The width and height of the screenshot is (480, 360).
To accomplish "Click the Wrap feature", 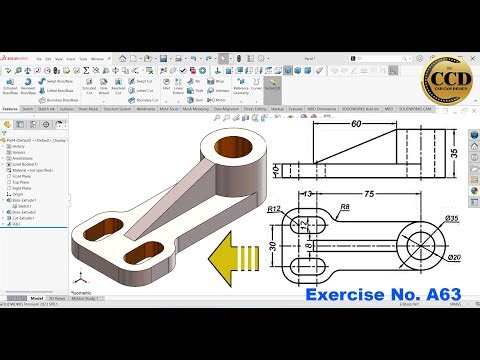I will pos(215,81).
